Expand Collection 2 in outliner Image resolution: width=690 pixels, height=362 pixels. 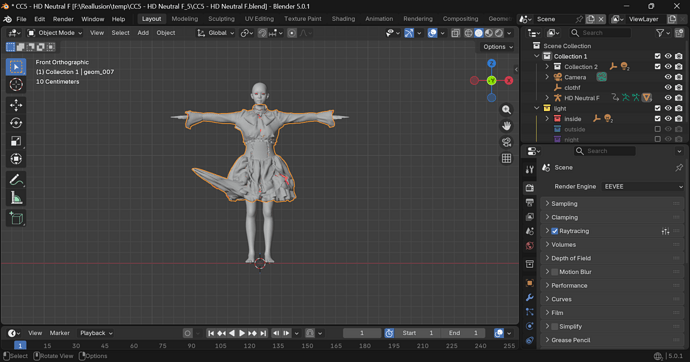[547, 67]
